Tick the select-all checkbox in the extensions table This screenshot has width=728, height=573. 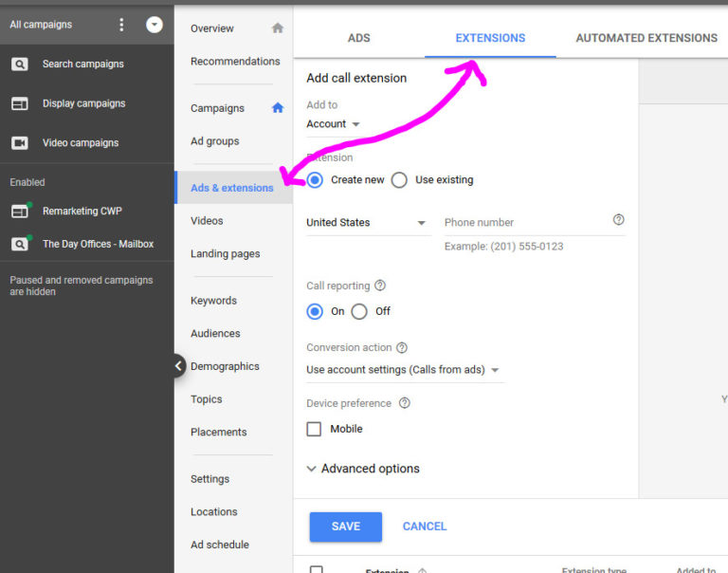point(317,569)
